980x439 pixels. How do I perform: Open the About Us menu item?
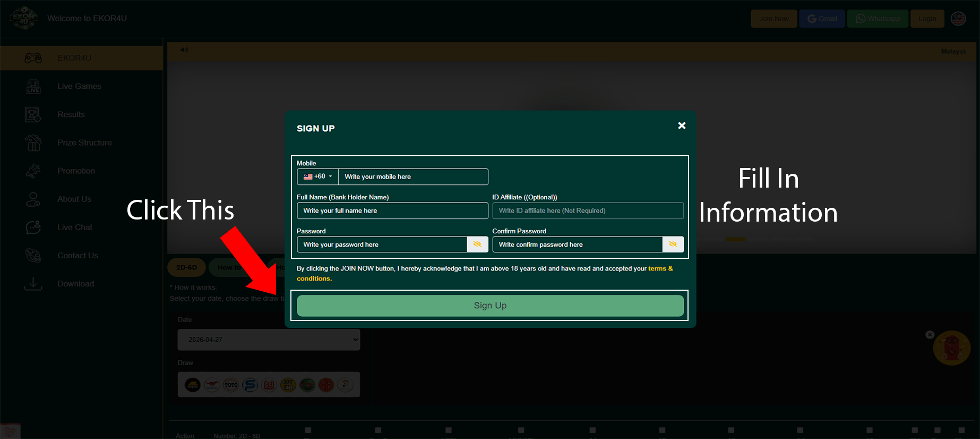tap(74, 199)
